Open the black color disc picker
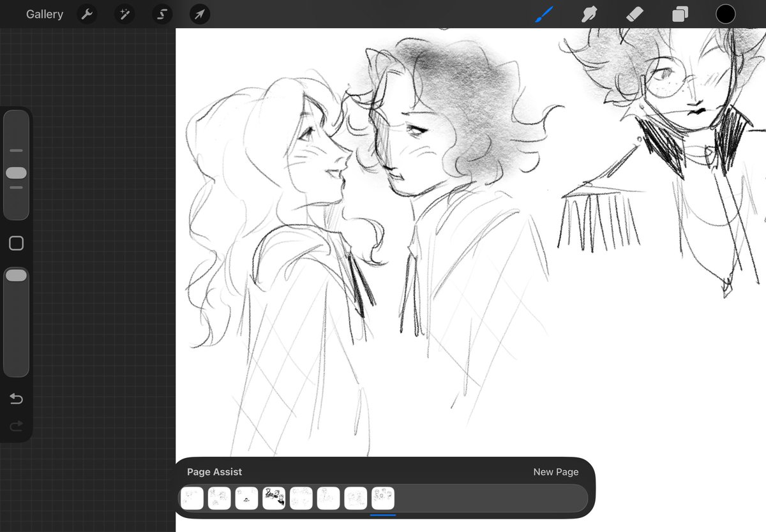This screenshot has width=766, height=532. pos(726,14)
